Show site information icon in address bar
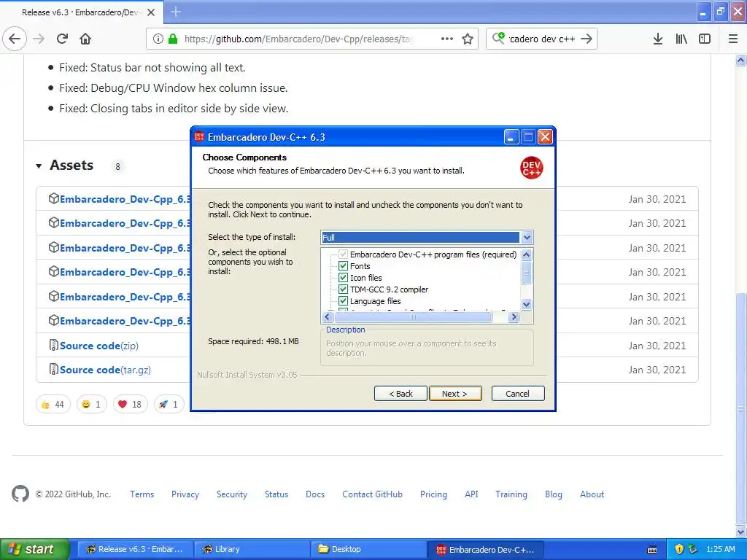Screen dimensions: 747x560 click(158, 39)
